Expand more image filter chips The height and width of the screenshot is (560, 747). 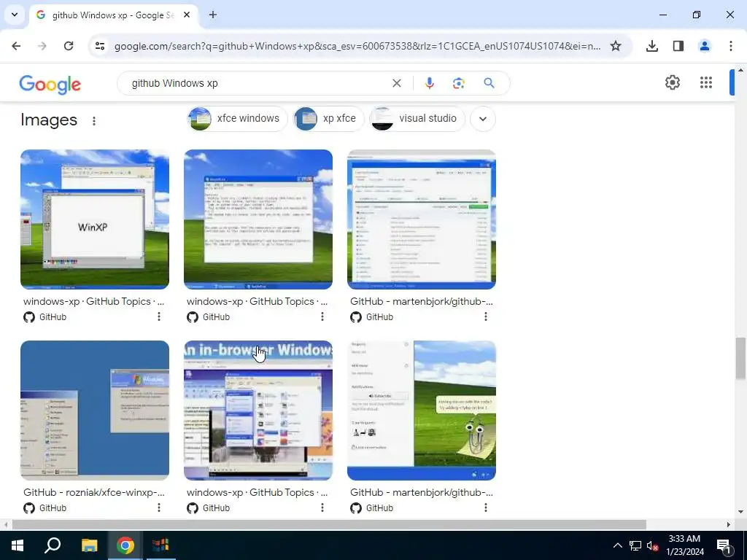pos(483,119)
